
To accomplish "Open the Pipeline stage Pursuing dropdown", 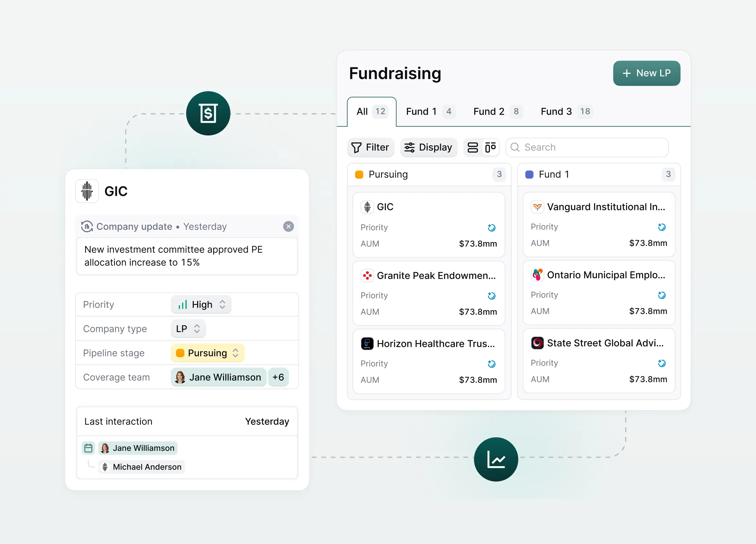I will [x=207, y=353].
